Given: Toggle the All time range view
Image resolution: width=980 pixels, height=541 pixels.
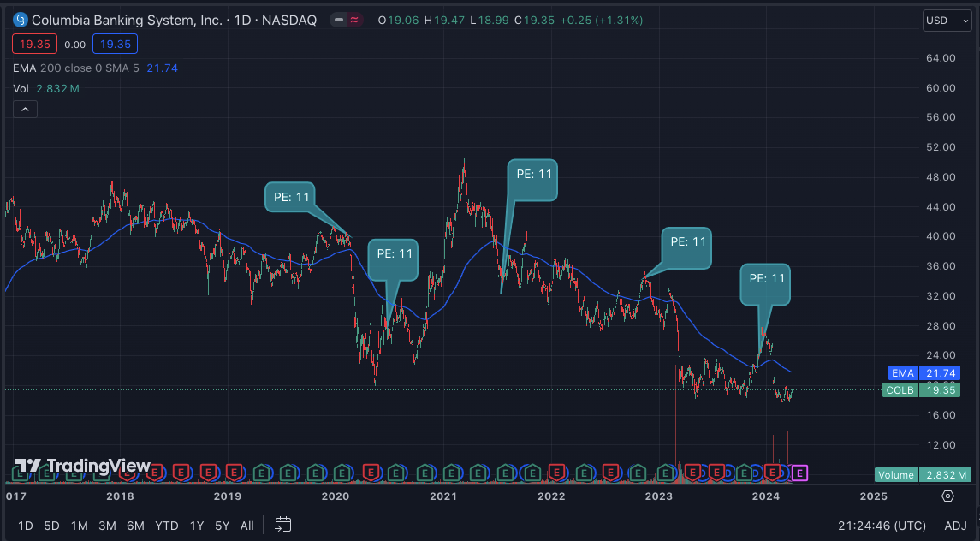Looking at the screenshot, I should pos(246,526).
